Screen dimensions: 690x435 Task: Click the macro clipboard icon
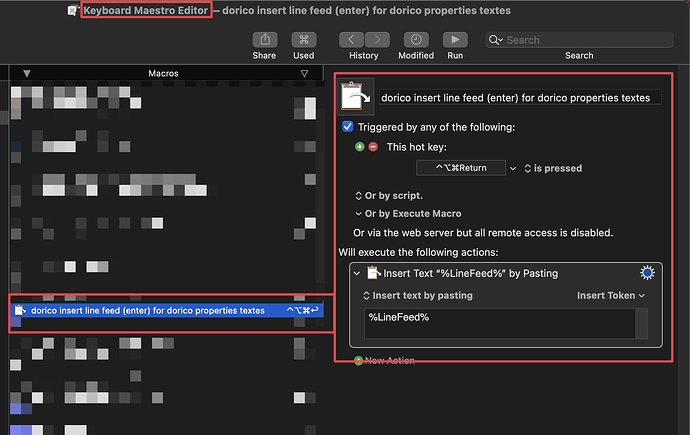[x=356, y=96]
